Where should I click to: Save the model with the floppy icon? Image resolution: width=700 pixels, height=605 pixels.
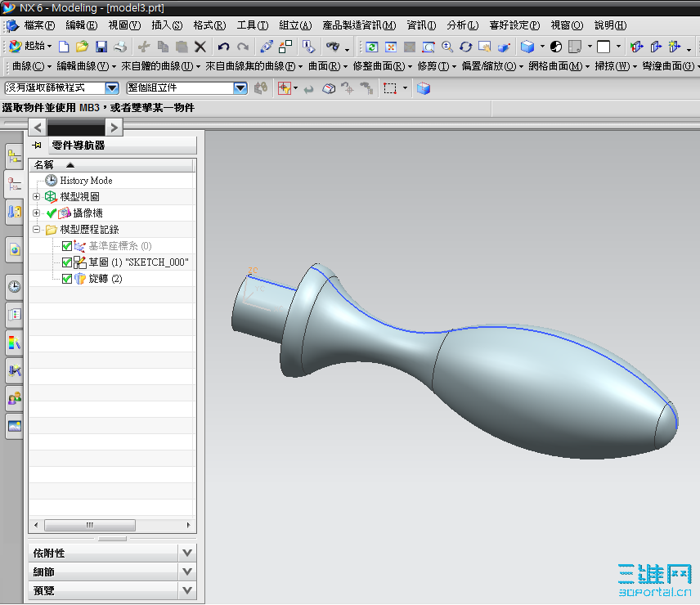(101, 47)
